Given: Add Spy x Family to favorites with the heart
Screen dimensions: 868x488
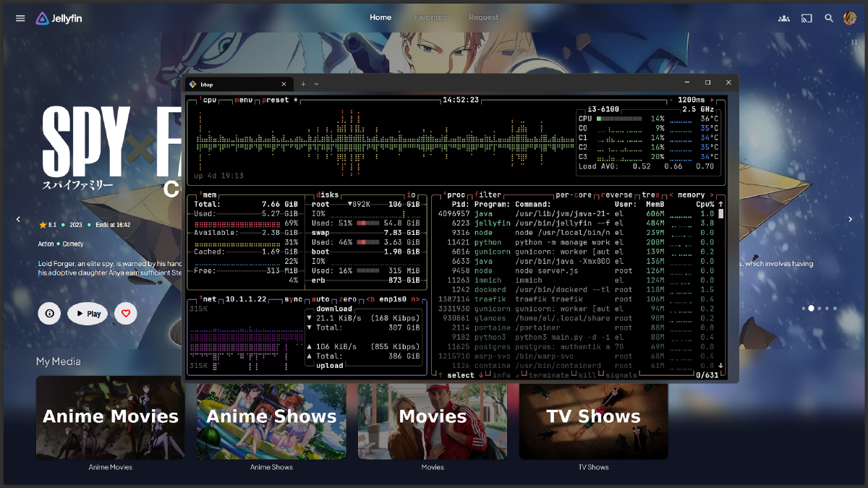Looking at the screenshot, I should (125, 314).
